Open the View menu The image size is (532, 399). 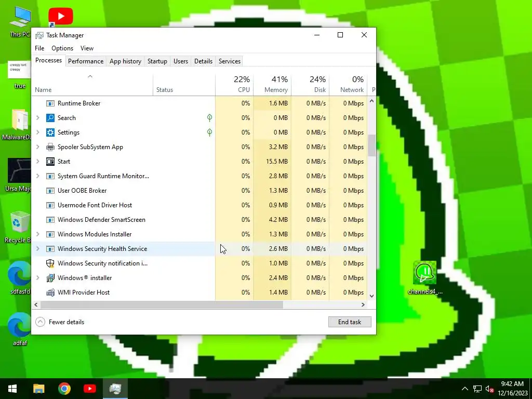(x=87, y=48)
